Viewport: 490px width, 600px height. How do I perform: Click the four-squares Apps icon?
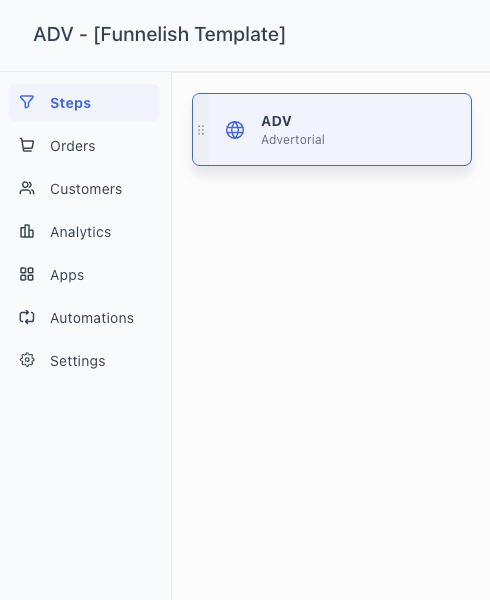click(x=27, y=274)
